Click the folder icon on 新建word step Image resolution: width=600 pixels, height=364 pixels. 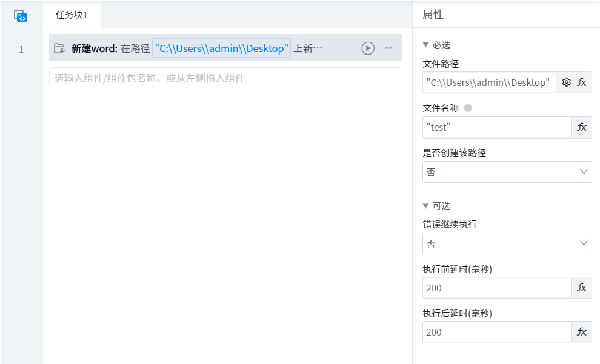click(x=59, y=48)
